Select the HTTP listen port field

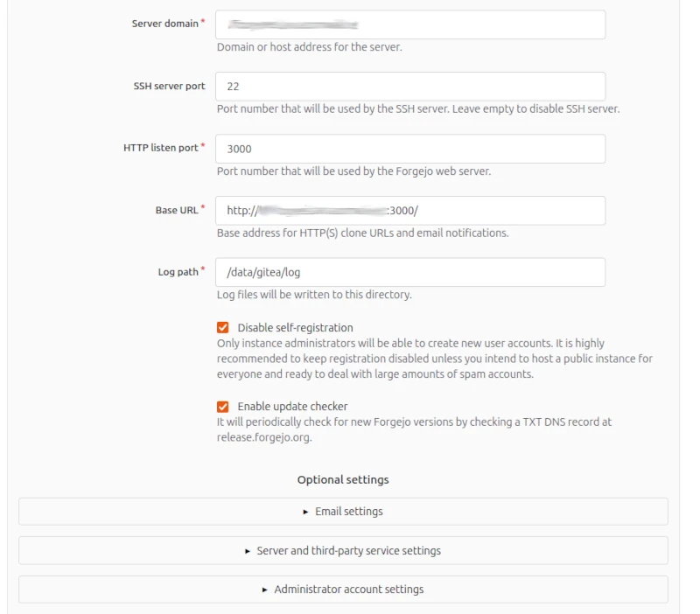point(411,148)
